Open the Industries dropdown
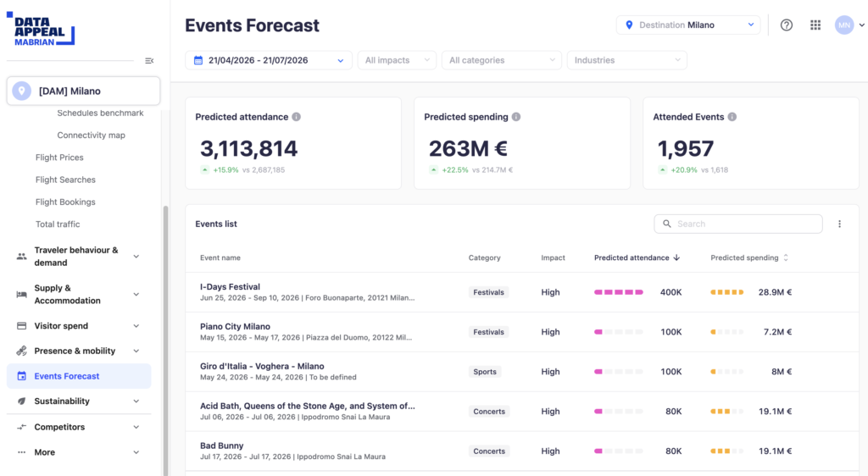This screenshot has width=868, height=476. point(626,60)
